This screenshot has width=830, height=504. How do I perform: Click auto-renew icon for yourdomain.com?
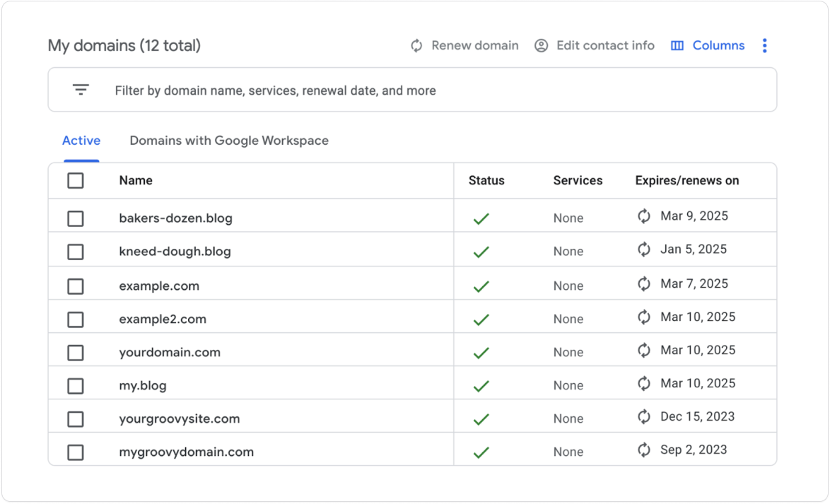[x=643, y=351]
